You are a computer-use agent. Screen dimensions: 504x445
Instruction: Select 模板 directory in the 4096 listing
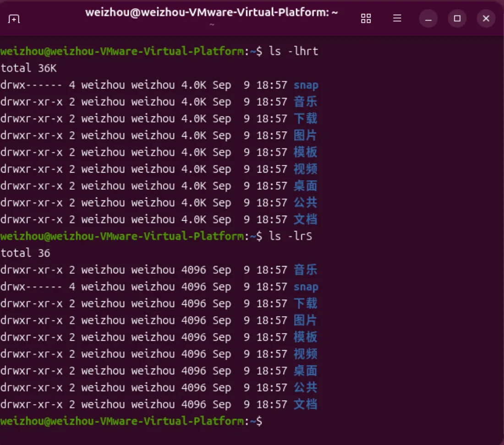coord(305,337)
